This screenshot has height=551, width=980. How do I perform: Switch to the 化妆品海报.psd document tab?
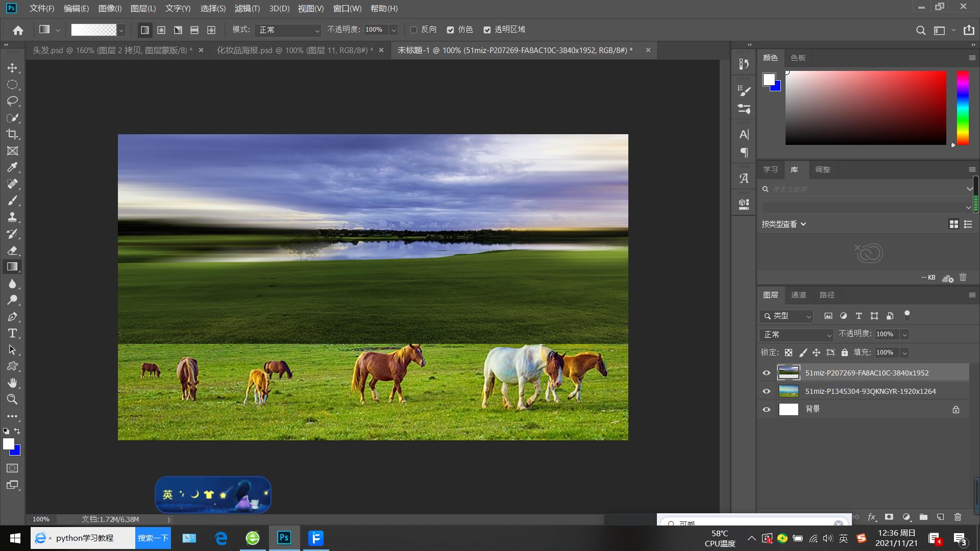[x=295, y=50]
